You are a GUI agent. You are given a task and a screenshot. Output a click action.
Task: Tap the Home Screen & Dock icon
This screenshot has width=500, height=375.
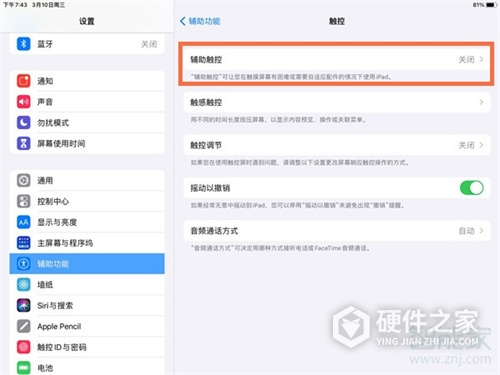pos(23,243)
